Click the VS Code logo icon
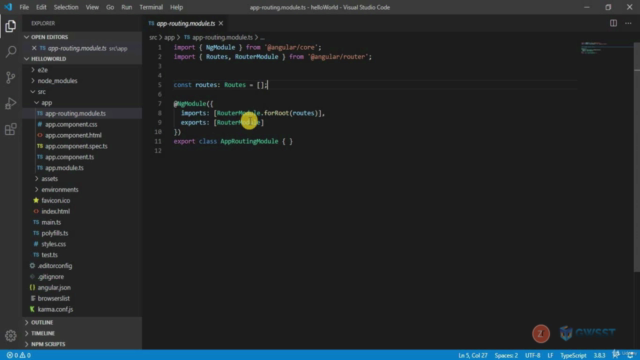 coord(8,7)
